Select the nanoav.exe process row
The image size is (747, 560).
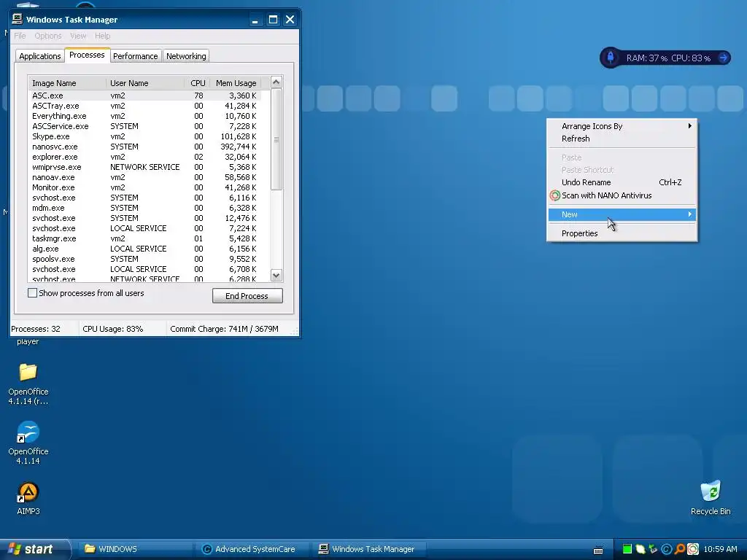pos(145,177)
